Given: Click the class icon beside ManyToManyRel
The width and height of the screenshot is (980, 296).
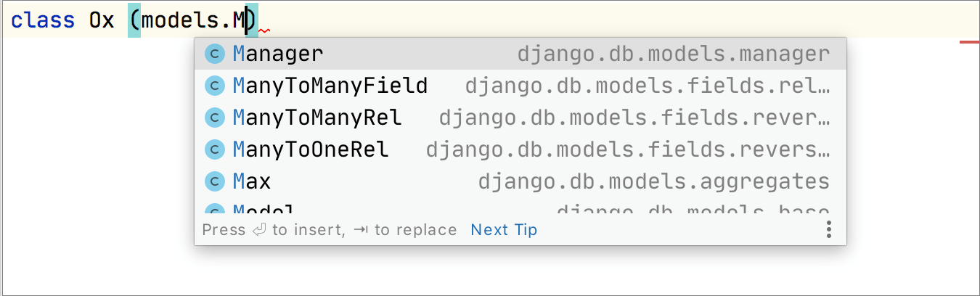Looking at the screenshot, I should pyautogui.click(x=214, y=118).
